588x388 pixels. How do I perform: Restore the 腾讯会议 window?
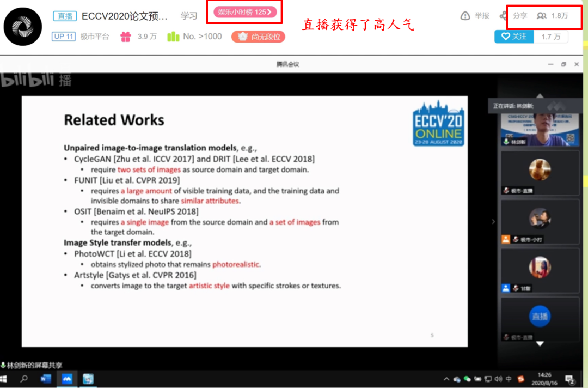click(563, 64)
